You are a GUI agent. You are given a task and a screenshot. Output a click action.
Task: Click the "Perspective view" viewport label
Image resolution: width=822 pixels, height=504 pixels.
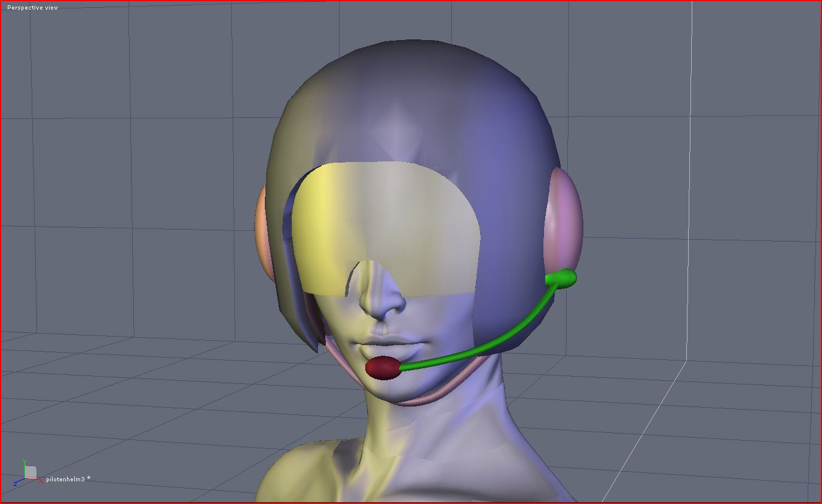tap(32, 8)
